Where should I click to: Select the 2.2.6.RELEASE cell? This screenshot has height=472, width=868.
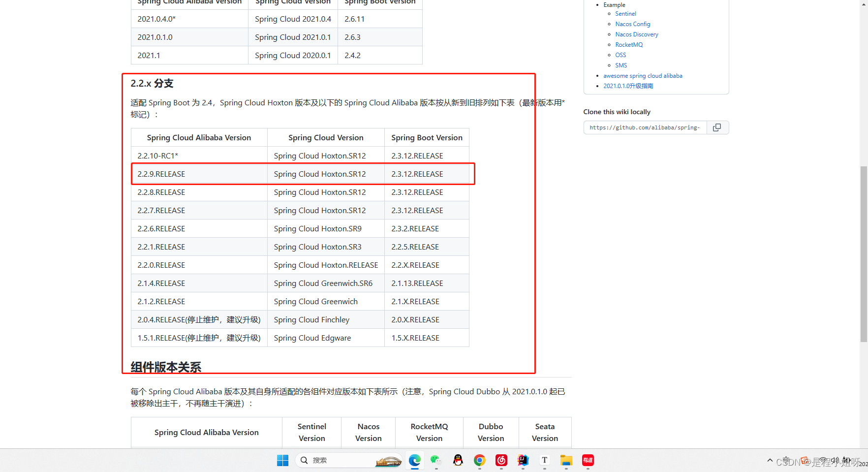[x=199, y=229]
